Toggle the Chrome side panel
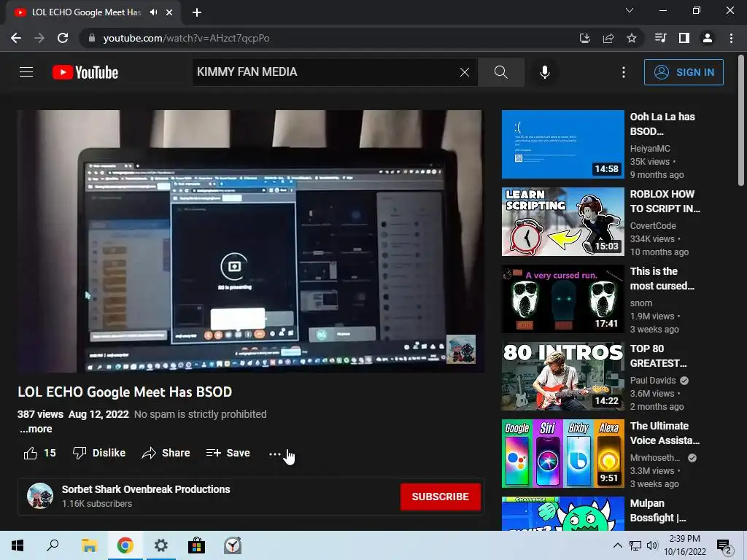747x560 pixels. (x=684, y=38)
